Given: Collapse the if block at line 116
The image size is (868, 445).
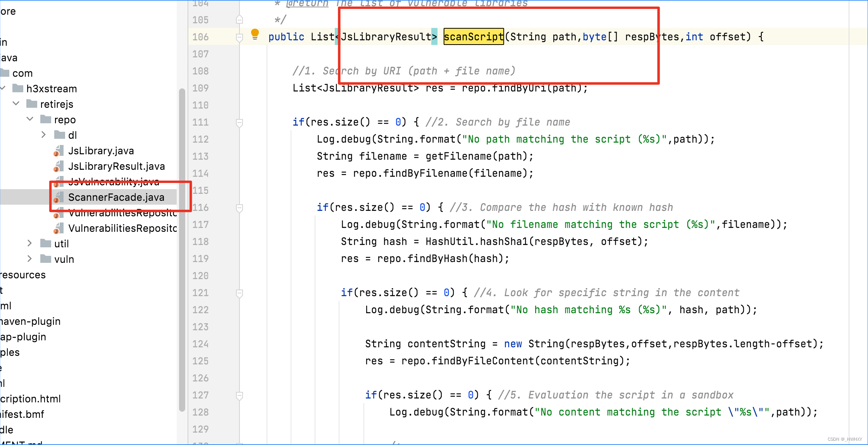Looking at the screenshot, I should (239, 207).
